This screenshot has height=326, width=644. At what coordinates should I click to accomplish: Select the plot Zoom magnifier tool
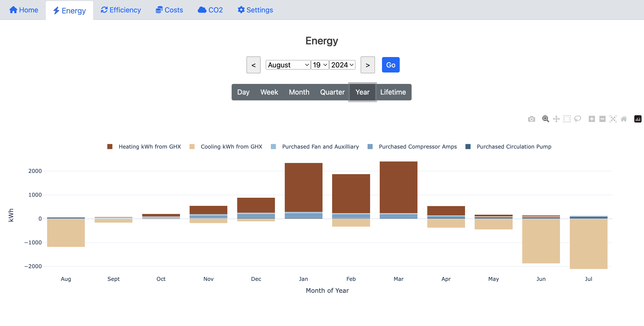click(x=546, y=119)
